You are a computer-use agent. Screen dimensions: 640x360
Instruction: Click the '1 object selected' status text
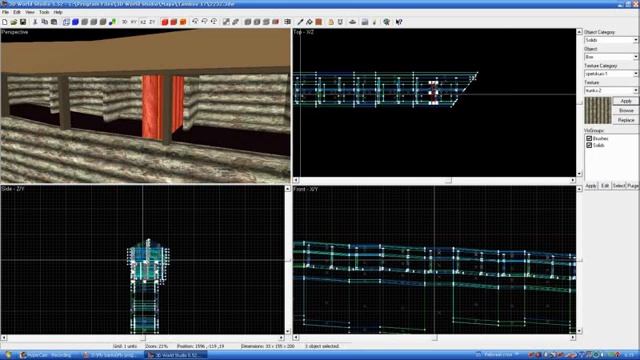click(x=322, y=346)
